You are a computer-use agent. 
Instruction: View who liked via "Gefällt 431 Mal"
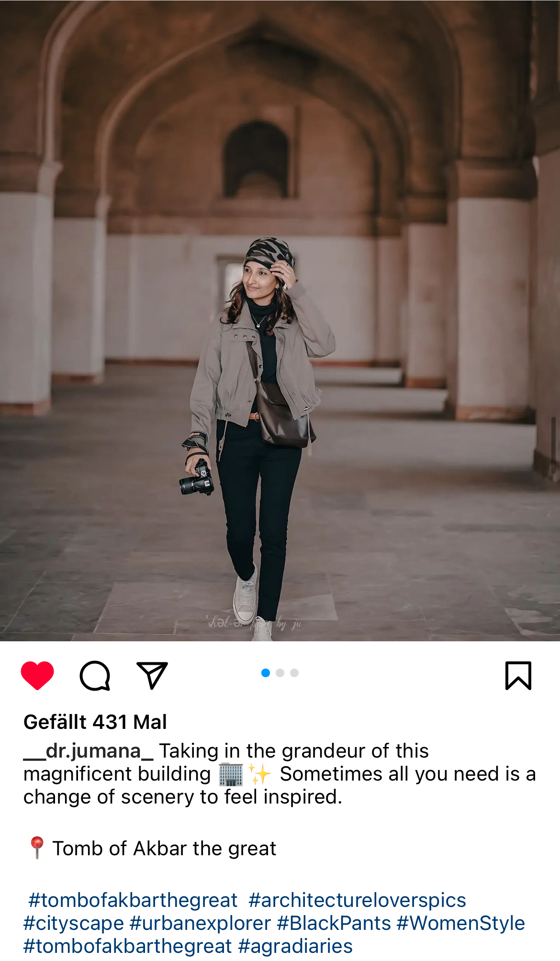pyautogui.click(x=95, y=722)
